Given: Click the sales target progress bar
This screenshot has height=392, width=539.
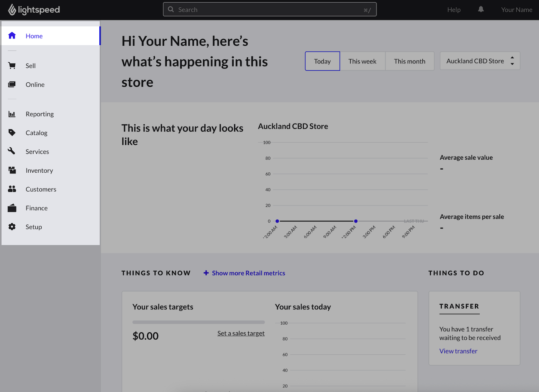Looking at the screenshot, I should pos(198,322).
